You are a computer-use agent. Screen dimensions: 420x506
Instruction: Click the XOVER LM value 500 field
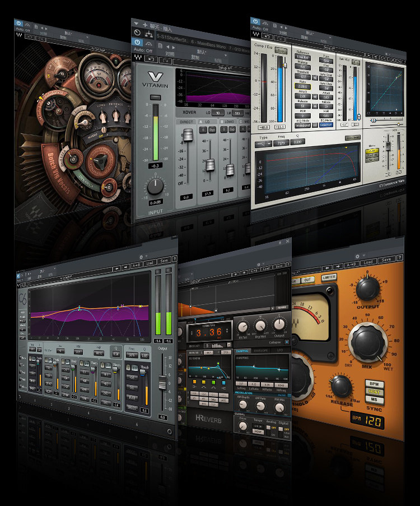tap(237, 113)
